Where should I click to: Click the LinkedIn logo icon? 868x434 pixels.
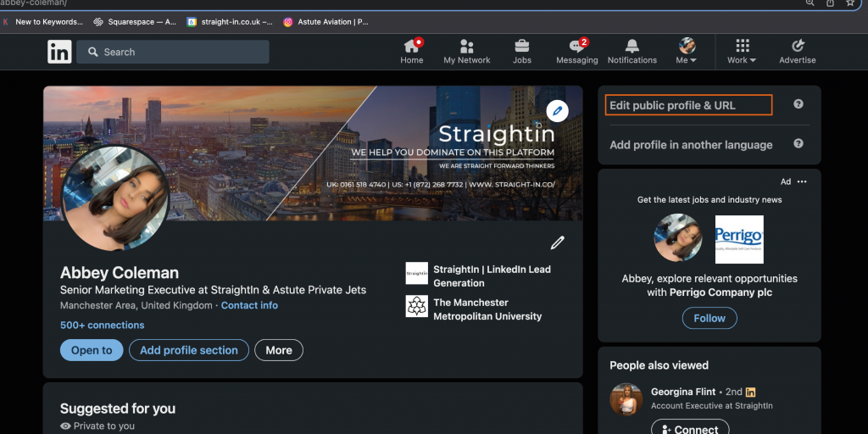tap(59, 52)
